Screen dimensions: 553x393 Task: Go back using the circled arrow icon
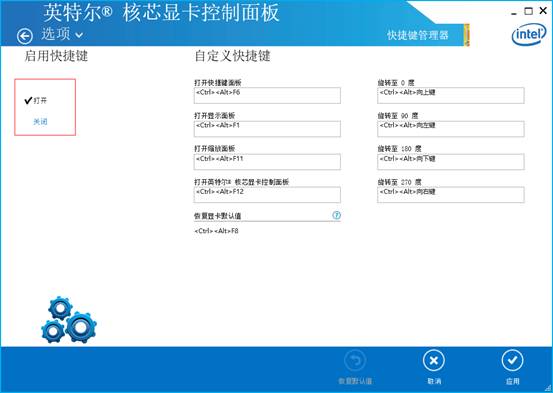pos(25,36)
